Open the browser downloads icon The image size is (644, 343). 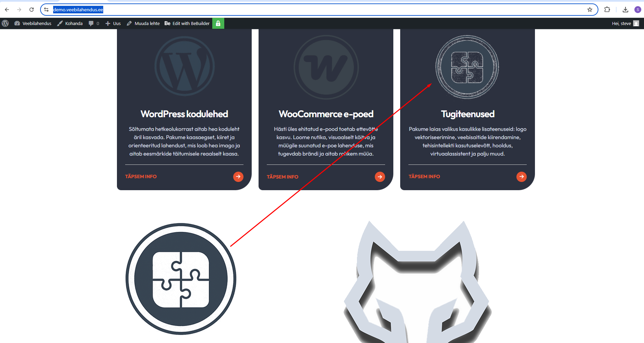click(625, 10)
